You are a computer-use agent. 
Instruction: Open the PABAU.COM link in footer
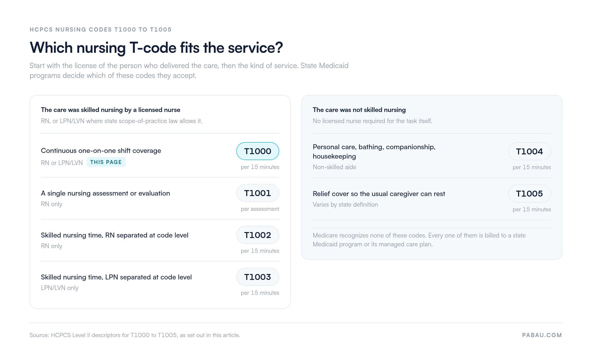click(x=542, y=335)
